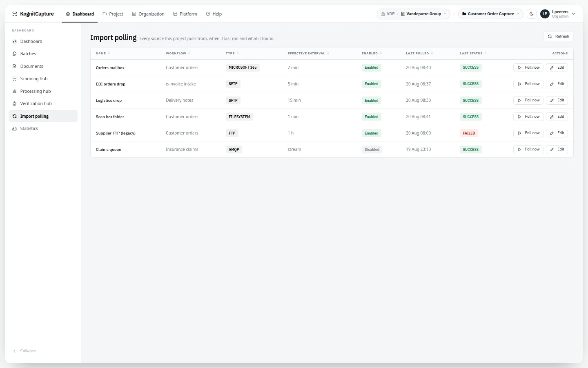Sort by the Last Polled column header
The image size is (588, 368).
pos(419,53)
